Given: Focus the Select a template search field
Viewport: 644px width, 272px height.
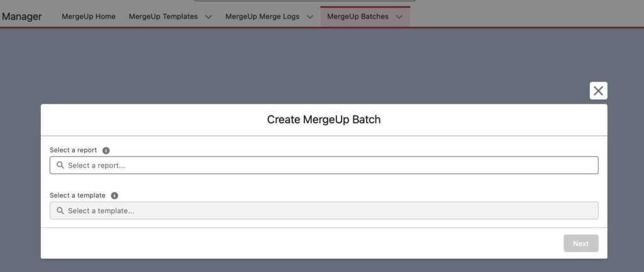Looking at the screenshot, I should click(x=324, y=210).
